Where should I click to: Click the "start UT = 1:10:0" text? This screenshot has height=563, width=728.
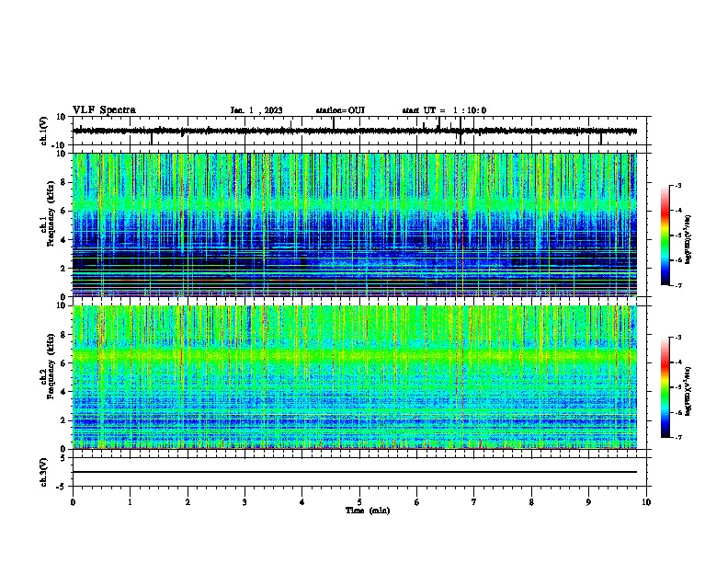pyautogui.click(x=444, y=110)
